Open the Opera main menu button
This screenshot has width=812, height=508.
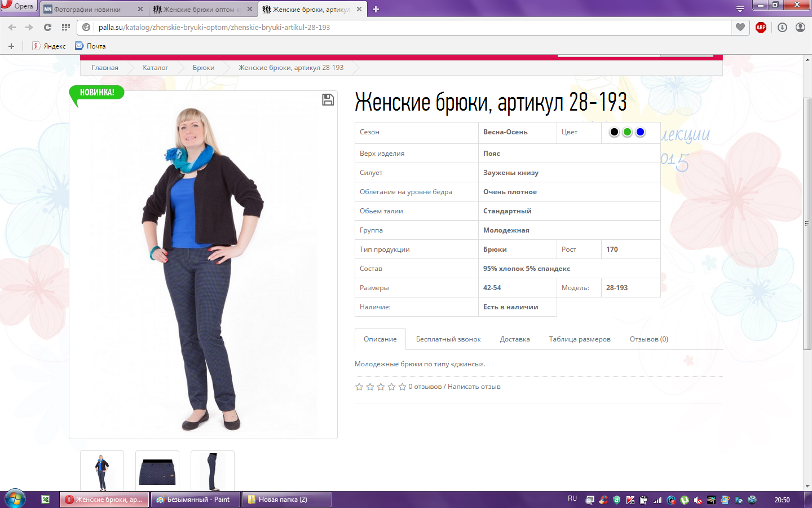pos(19,6)
